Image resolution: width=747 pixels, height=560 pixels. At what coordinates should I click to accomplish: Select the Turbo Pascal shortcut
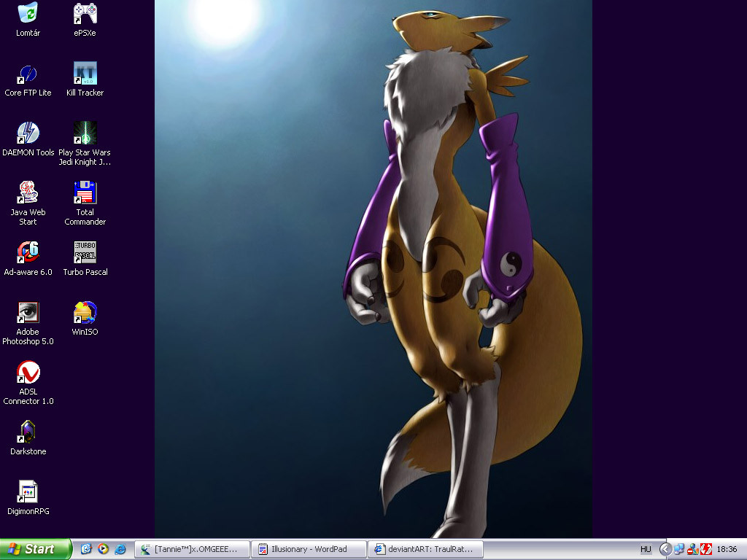(x=85, y=259)
